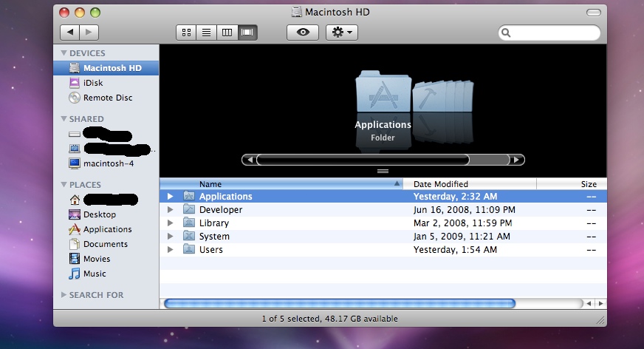Click the search magnifying glass icon

point(506,33)
